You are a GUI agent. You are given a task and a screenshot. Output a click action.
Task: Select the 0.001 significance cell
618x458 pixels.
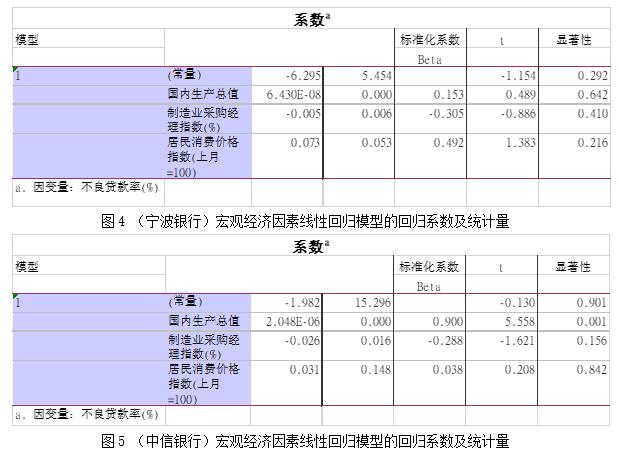573,322
